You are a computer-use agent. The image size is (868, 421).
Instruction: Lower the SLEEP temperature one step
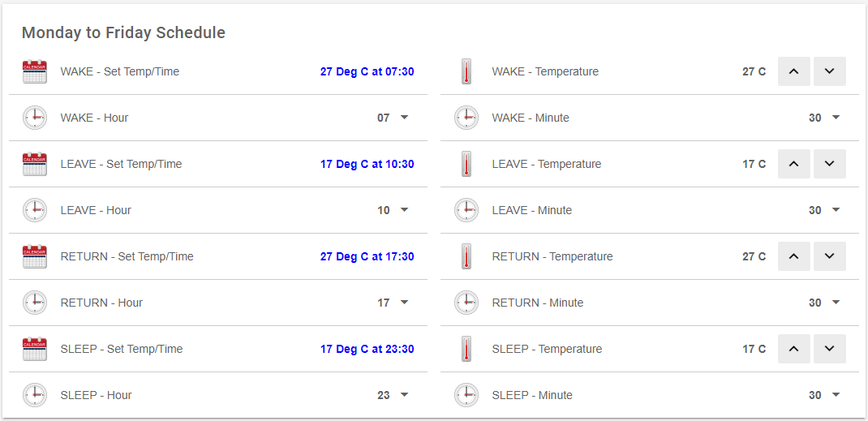pyautogui.click(x=829, y=349)
